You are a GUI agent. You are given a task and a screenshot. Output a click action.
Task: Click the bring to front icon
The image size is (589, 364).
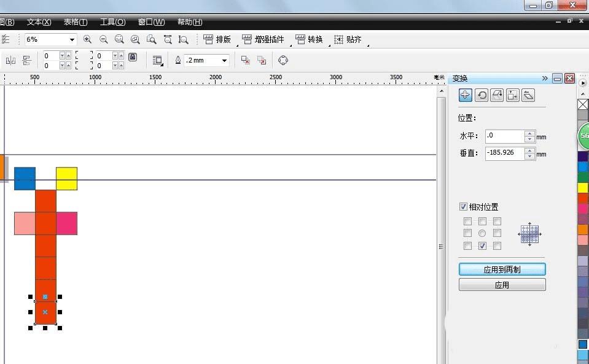(x=245, y=60)
